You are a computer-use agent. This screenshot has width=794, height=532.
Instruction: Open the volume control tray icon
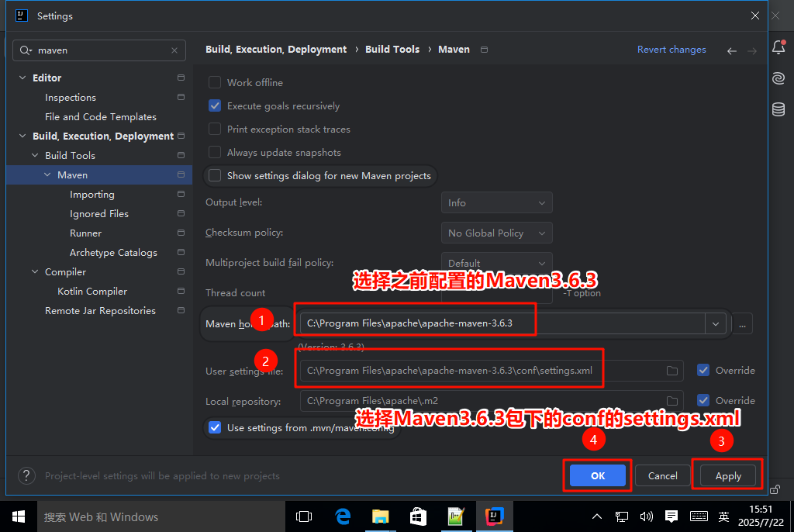[x=646, y=516]
